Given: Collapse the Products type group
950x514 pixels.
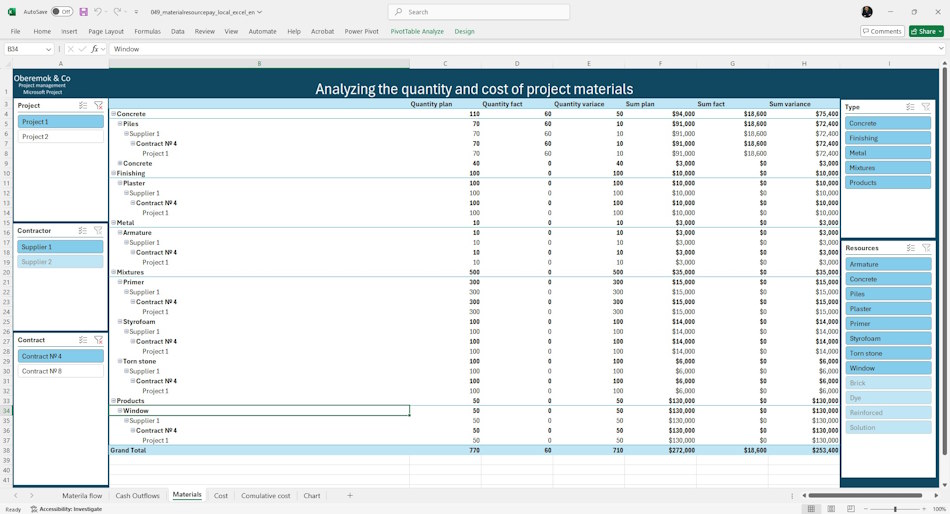Looking at the screenshot, I should coord(113,401).
